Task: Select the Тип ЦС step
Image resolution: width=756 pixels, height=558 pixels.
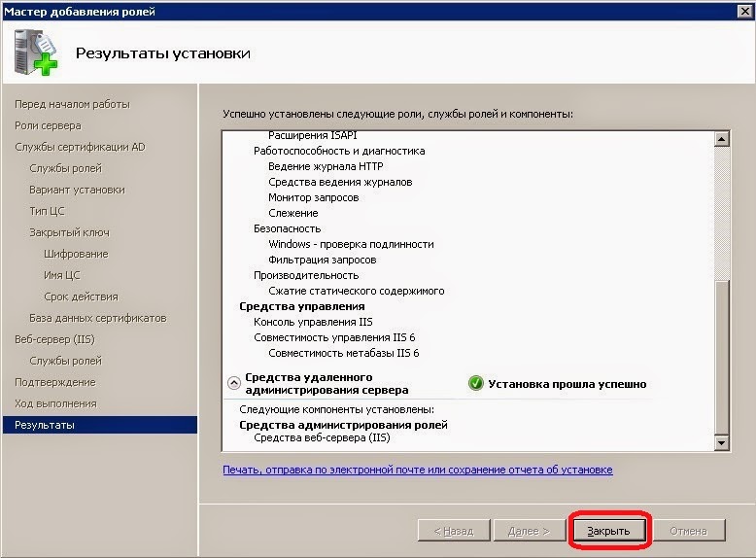Action: point(47,211)
